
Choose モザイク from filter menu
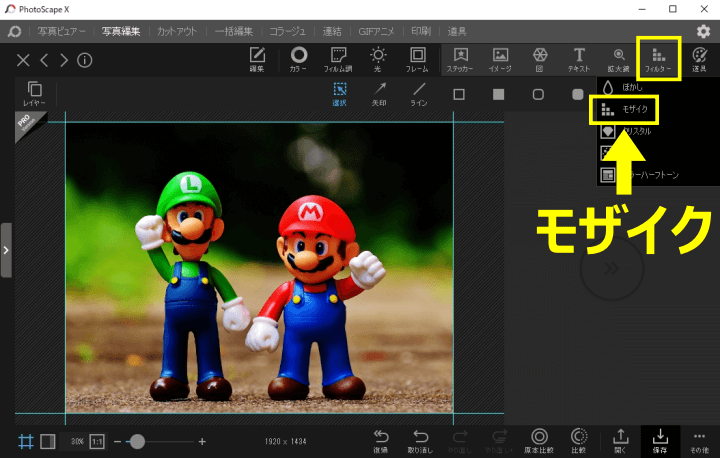(624, 109)
